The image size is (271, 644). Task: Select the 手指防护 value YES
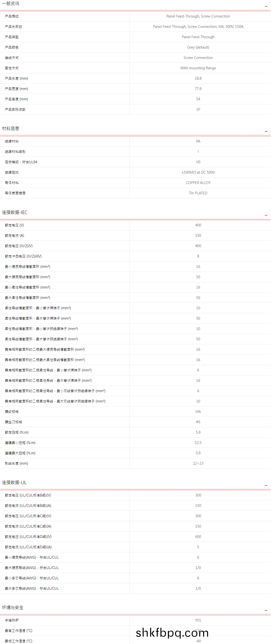coord(198,621)
